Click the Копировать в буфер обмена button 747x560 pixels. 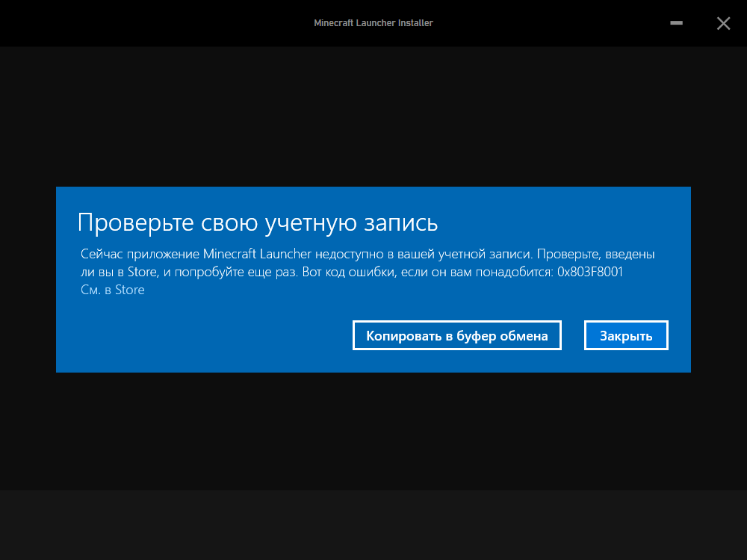pos(456,336)
